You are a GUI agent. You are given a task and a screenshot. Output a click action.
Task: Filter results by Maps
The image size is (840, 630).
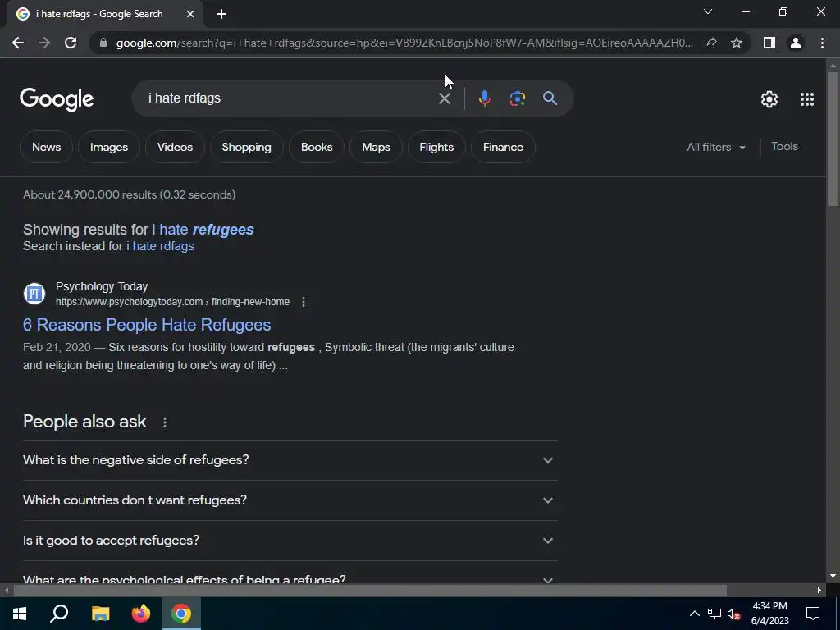376,147
